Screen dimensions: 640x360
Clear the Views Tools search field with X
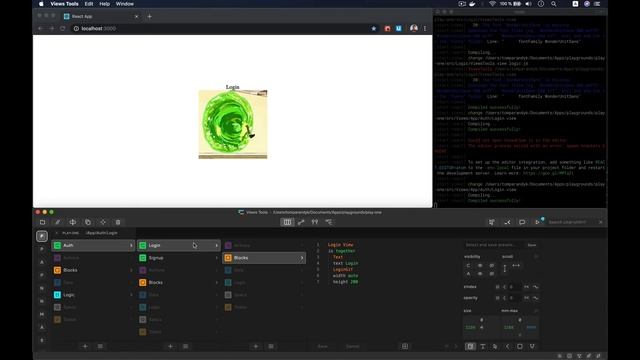pos(600,222)
